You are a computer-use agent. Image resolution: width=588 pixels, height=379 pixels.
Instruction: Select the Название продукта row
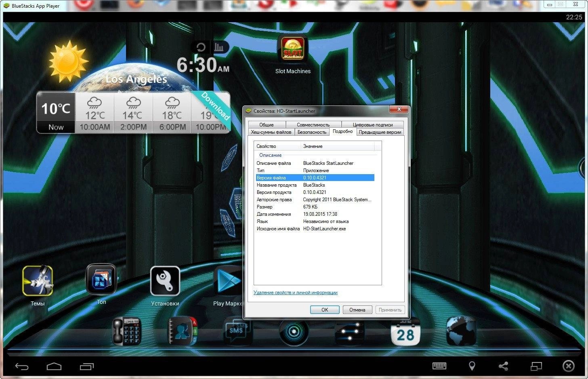[x=315, y=185]
